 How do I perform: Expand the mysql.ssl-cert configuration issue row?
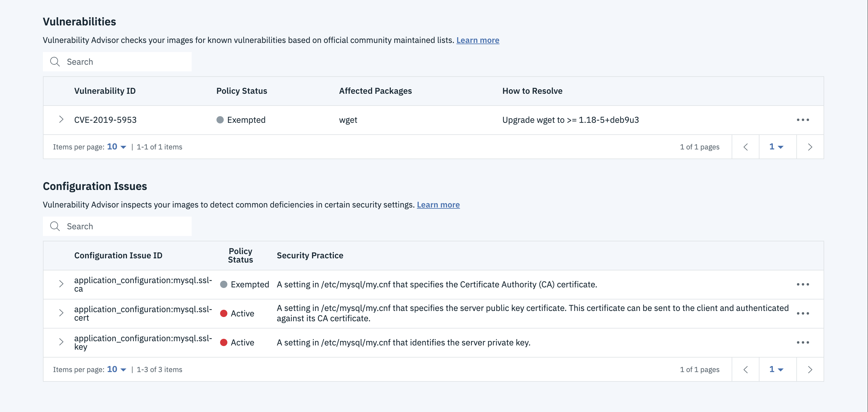click(61, 313)
